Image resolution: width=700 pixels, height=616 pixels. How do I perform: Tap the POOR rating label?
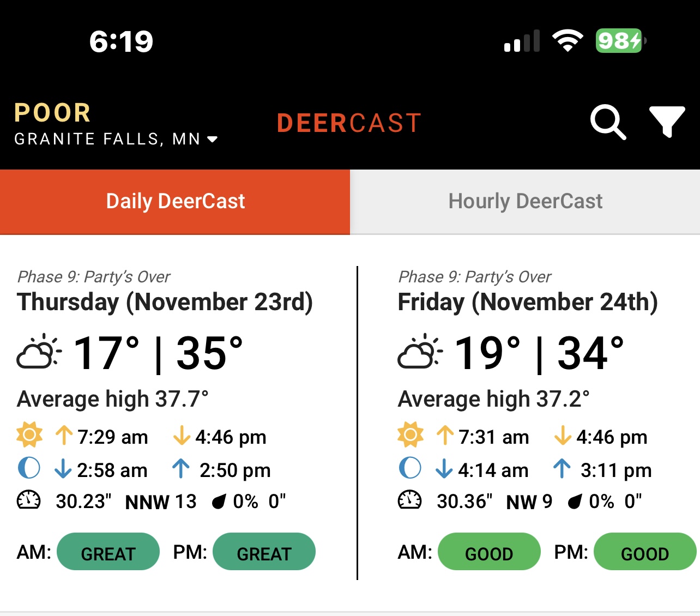click(52, 113)
